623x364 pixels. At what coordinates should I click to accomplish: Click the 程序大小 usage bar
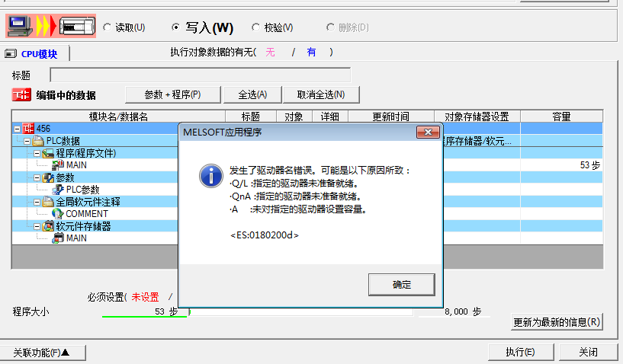click(300, 311)
